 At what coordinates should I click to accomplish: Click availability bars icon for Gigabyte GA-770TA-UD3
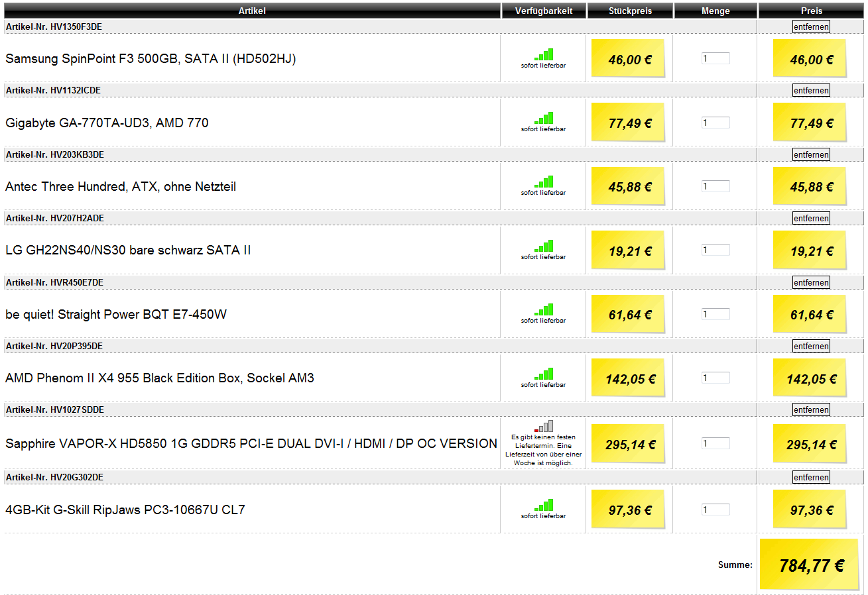click(x=543, y=118)
